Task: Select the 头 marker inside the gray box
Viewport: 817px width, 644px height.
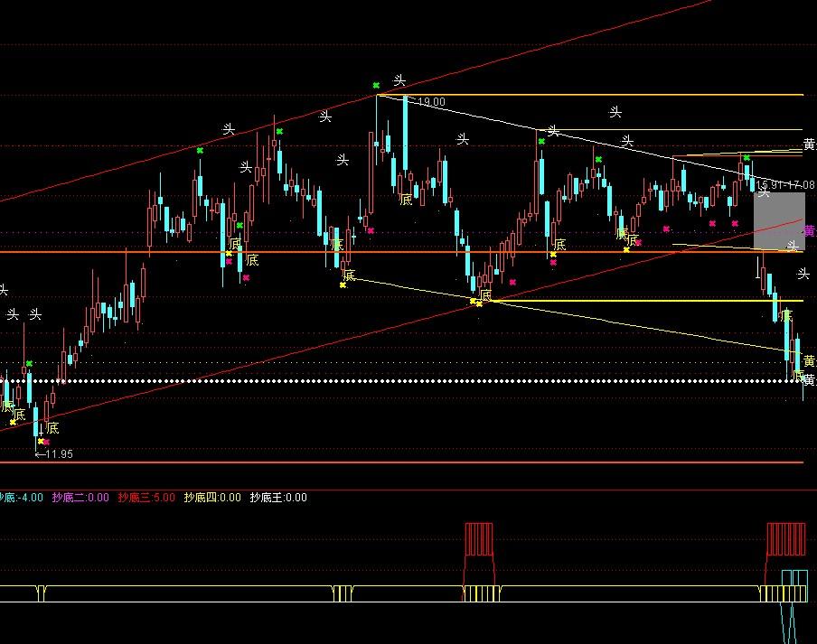Action: click(764, 191)
